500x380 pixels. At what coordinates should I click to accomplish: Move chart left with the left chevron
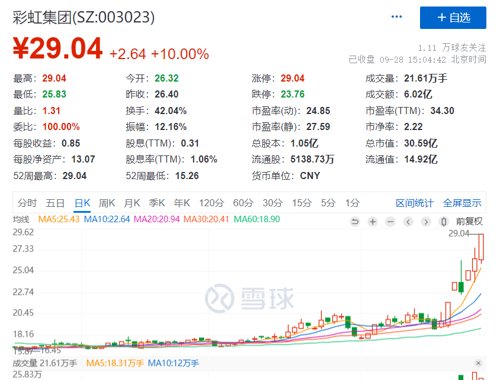point(408,222)
